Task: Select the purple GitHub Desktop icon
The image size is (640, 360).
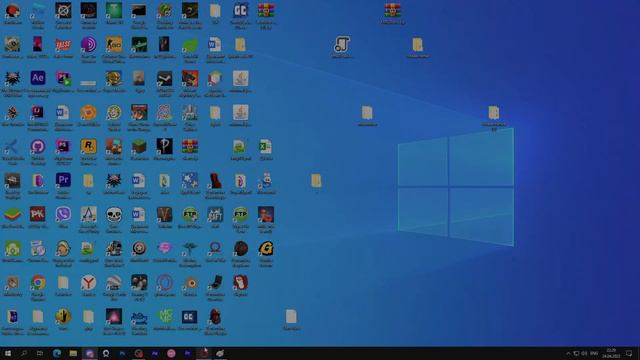Action: coord(38,146)
